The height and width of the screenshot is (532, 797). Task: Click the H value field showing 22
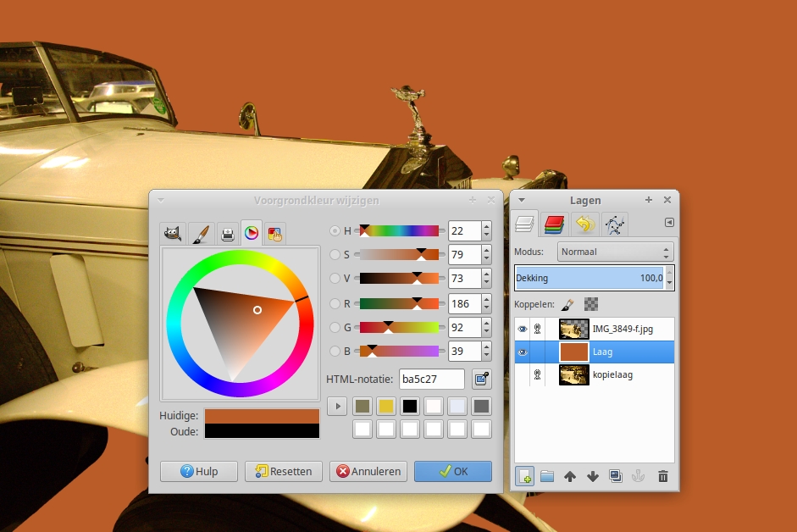pyautogui.click(x=465, y=231)
